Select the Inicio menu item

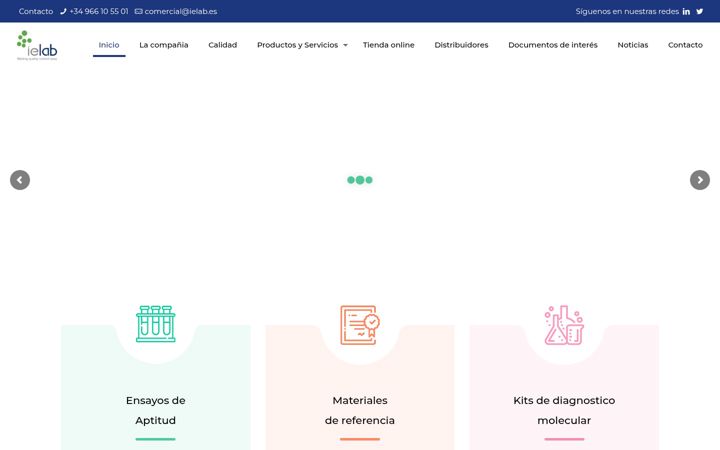tap(109, 45)
